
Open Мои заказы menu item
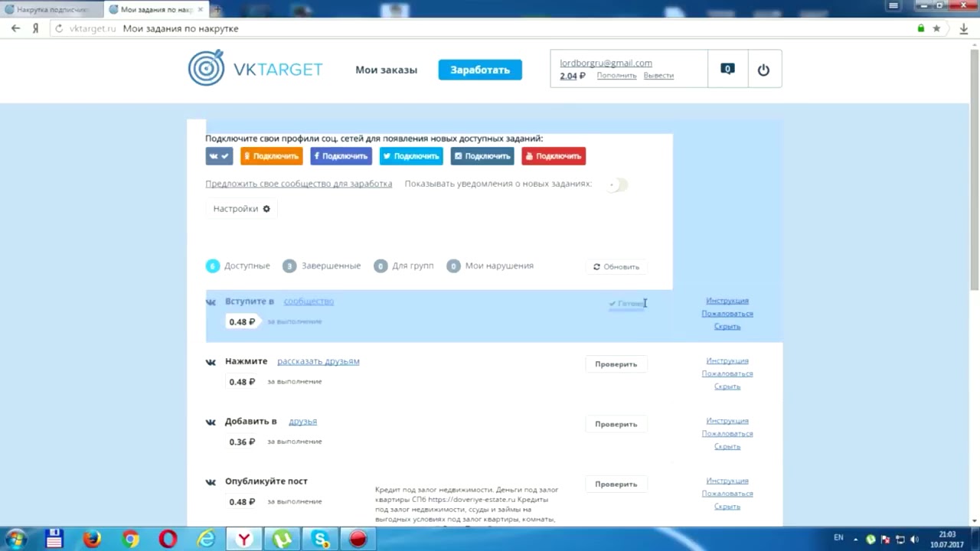[386, 70]
